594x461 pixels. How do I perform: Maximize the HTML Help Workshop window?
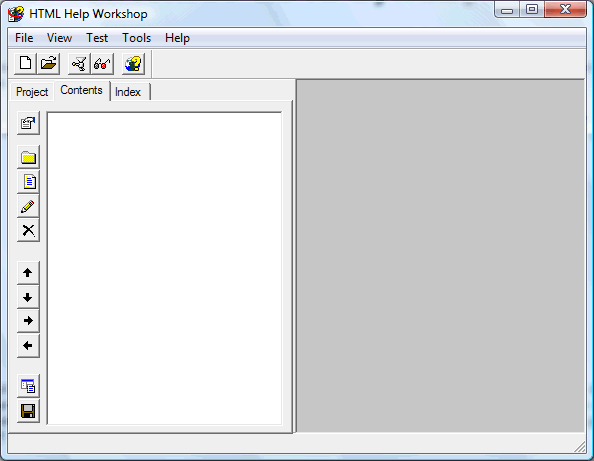coord(532,10)
